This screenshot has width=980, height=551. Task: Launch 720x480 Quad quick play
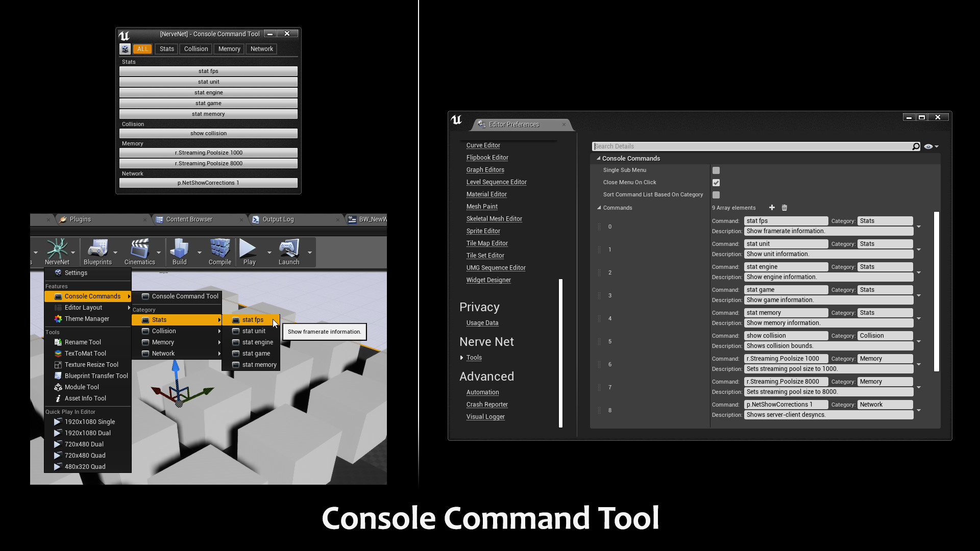pos(88,456)
